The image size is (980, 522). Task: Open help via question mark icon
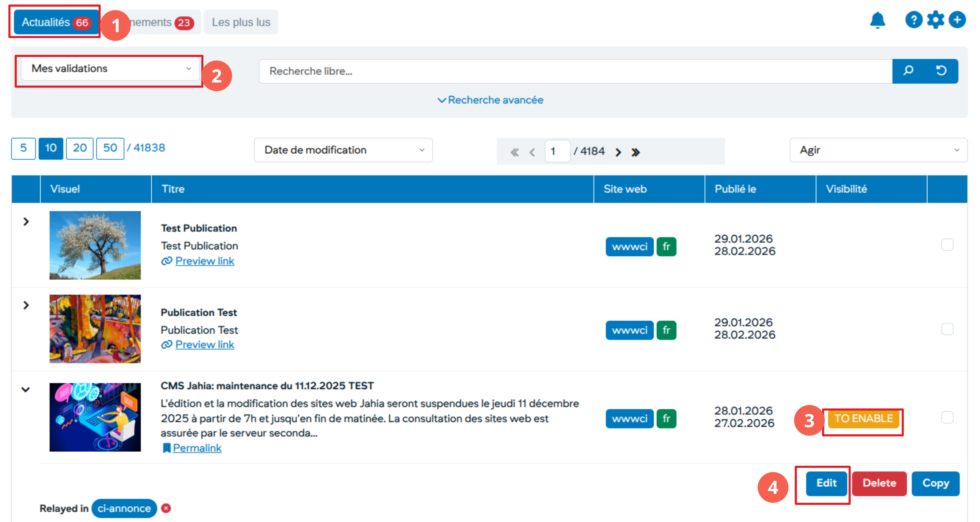coord(913,20)
